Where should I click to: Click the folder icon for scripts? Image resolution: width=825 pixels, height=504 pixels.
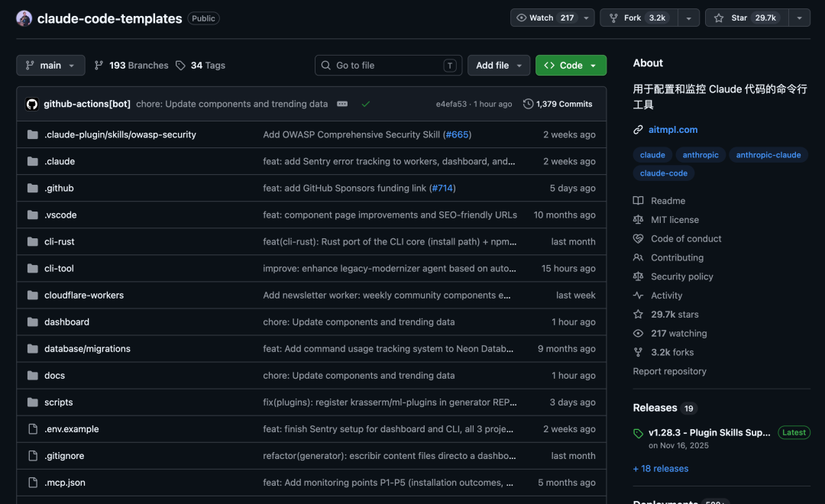(33, 402)
